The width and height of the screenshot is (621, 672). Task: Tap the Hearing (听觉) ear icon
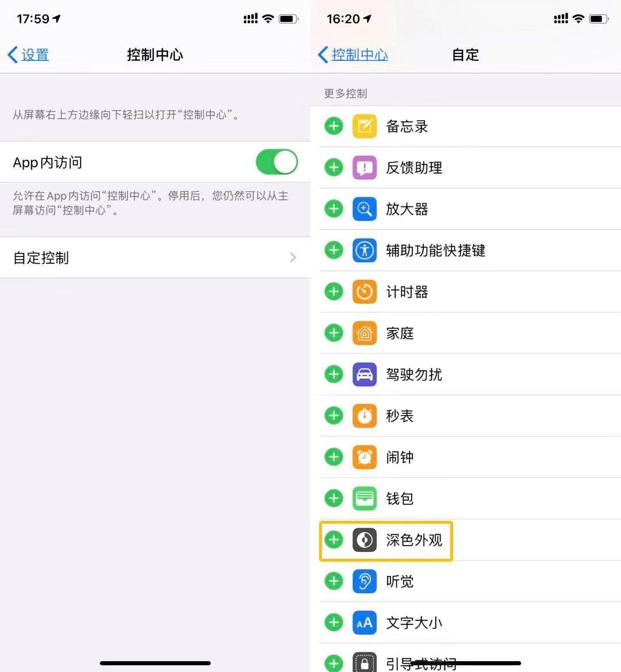[365, 582]
